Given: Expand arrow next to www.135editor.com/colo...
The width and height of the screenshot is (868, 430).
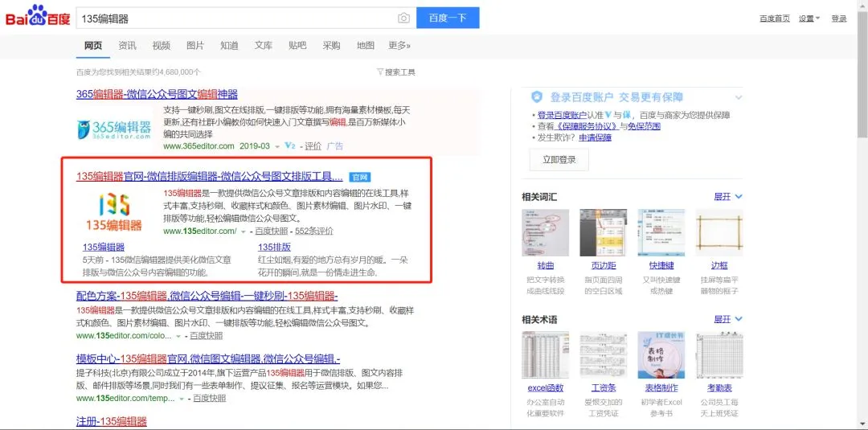Looking at the screenshot, I should tap(178, 336).
